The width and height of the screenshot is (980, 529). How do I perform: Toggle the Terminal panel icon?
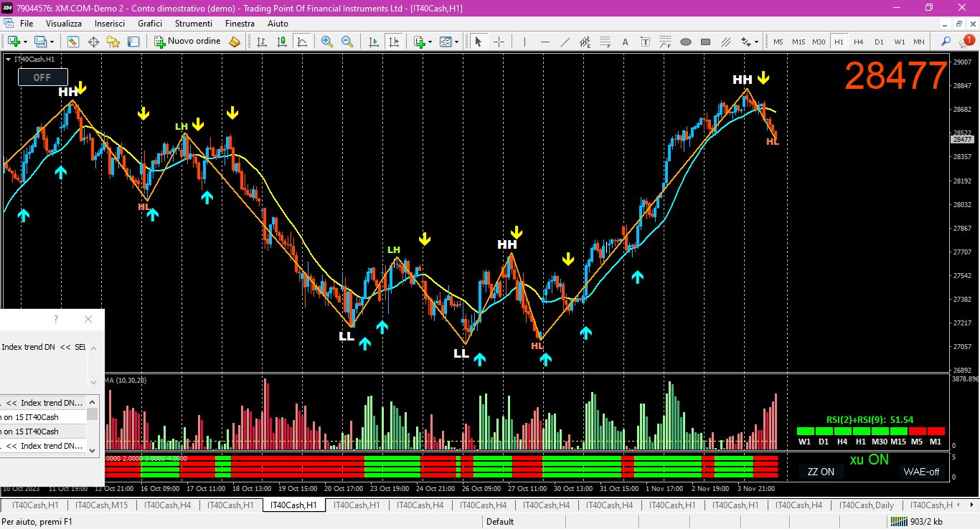pos(133,42)
